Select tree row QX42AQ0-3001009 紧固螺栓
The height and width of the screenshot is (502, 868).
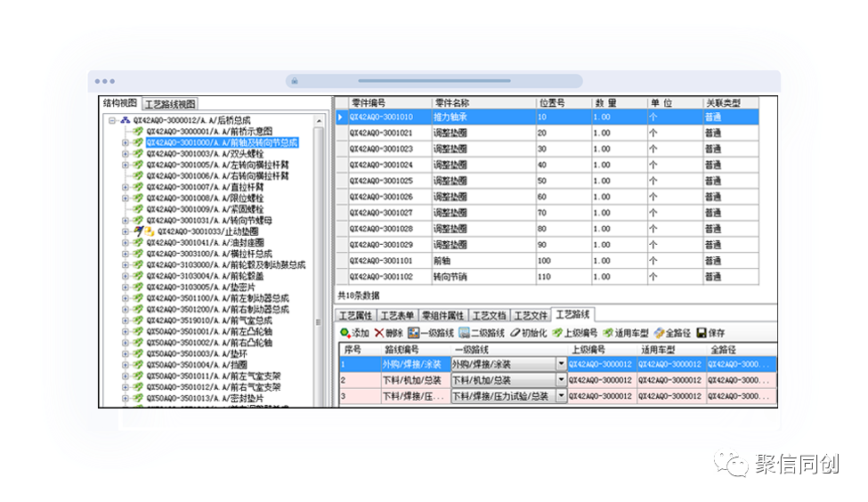click(x=205, y=209)
